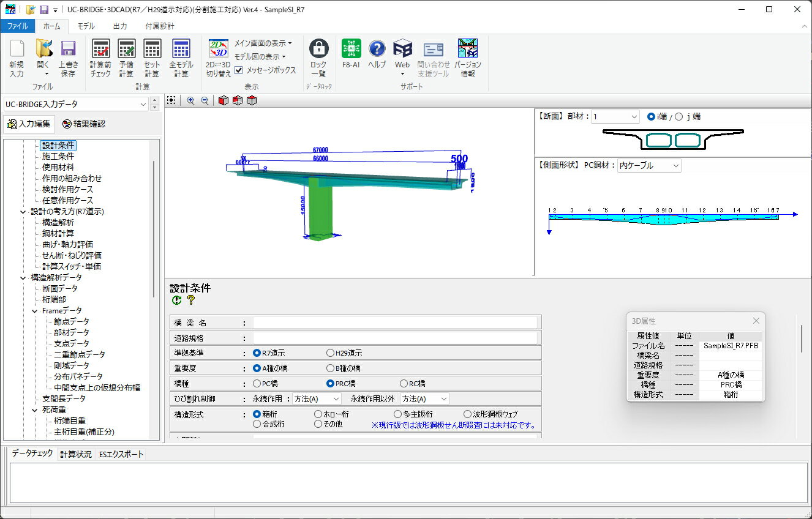Image resolution: width=812 pixels, height=519 pixels.
Task: Open the 部材 number dropdown in the section panel
Action: (x=615, y=116)
